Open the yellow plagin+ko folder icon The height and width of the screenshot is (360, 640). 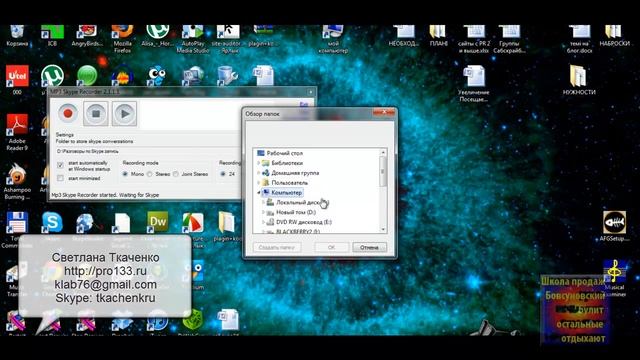[227, 226]
